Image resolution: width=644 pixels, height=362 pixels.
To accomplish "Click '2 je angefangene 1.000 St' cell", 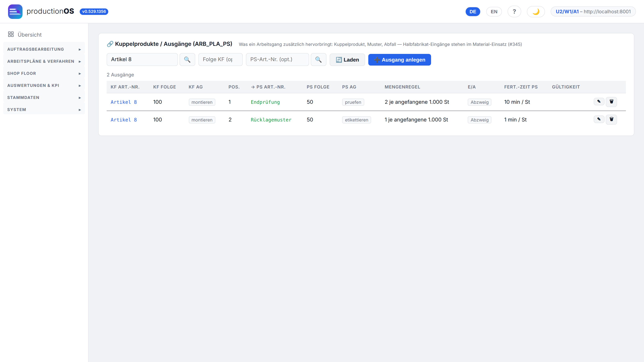I will [417, 102].
